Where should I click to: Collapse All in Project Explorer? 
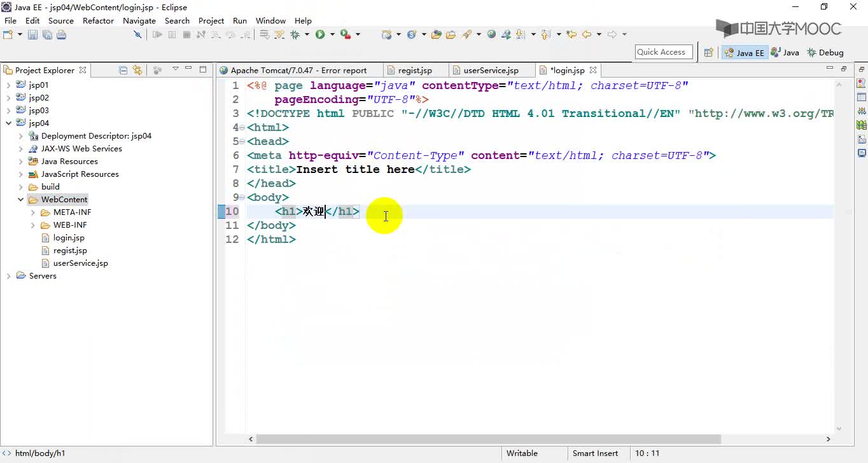[x=123, y=70]
